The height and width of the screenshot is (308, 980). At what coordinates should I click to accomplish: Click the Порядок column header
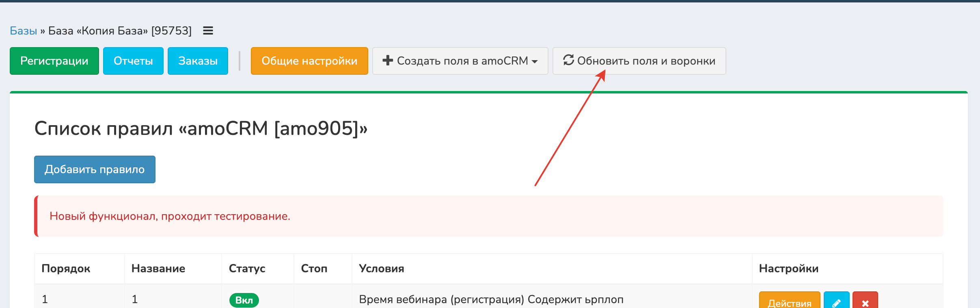[66, 269]
